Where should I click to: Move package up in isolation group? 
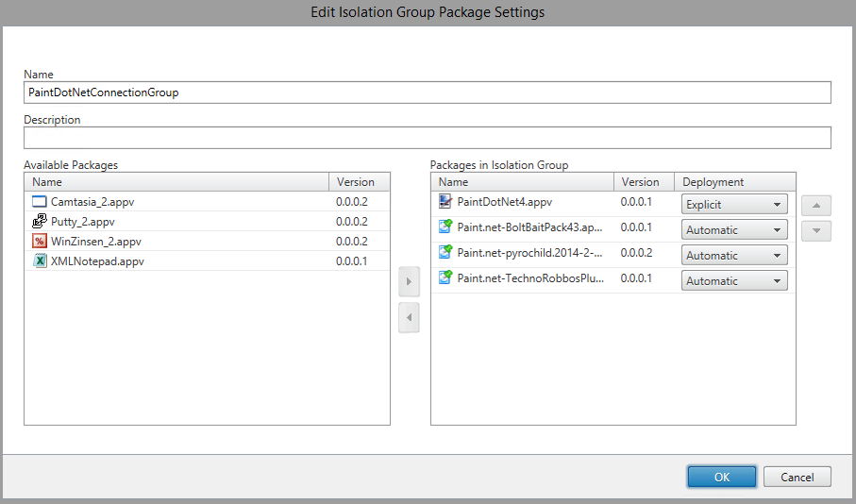[x=816, y=206]
